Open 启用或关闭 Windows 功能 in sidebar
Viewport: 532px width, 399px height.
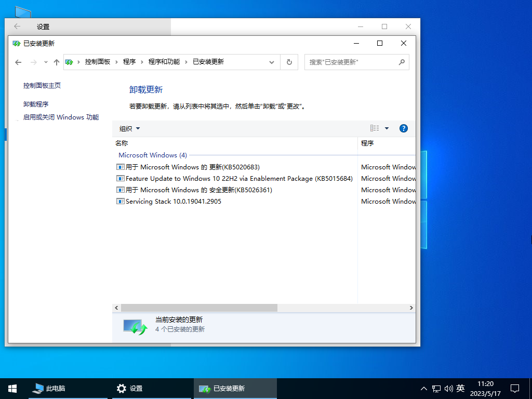(60, 117)
